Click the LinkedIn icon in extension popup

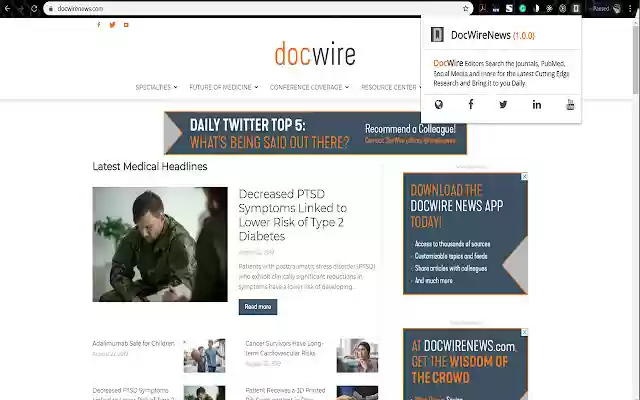537,104
